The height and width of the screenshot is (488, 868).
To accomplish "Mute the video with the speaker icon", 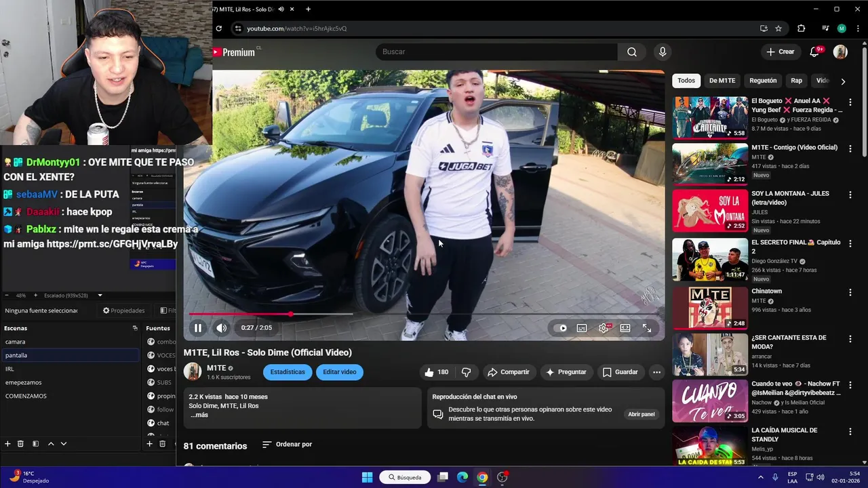I will [x=222, y=328].
